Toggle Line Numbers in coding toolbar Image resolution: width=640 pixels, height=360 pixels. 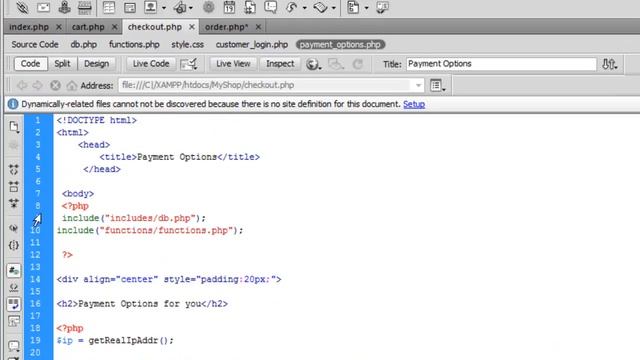[x=14, y=270]
